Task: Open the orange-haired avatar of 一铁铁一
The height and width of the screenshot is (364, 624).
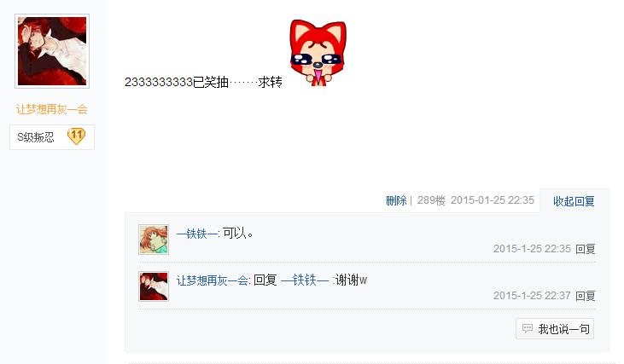Action: (x=154, y=240)
